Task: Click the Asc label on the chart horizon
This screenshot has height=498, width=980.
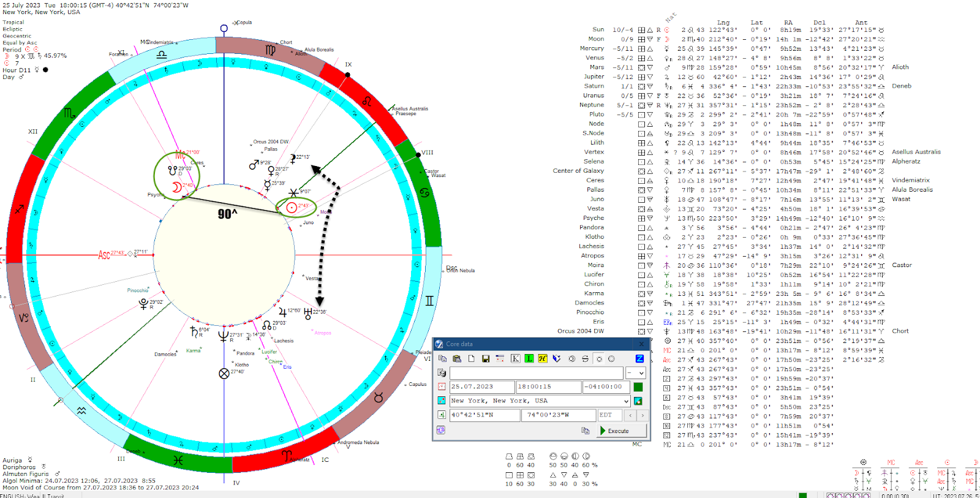Action: 104,255
